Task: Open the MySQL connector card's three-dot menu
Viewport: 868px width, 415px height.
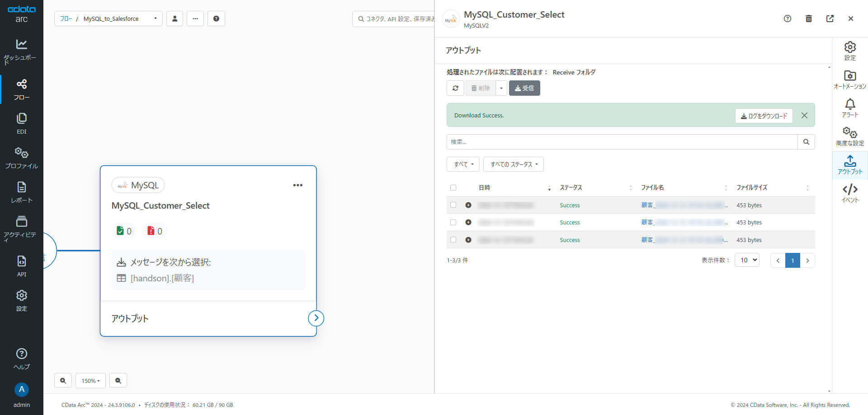Action: point(297,185)
